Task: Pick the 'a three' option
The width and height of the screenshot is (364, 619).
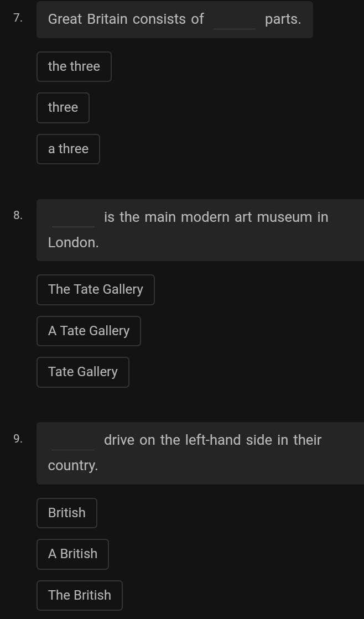Action: [68, 149]
